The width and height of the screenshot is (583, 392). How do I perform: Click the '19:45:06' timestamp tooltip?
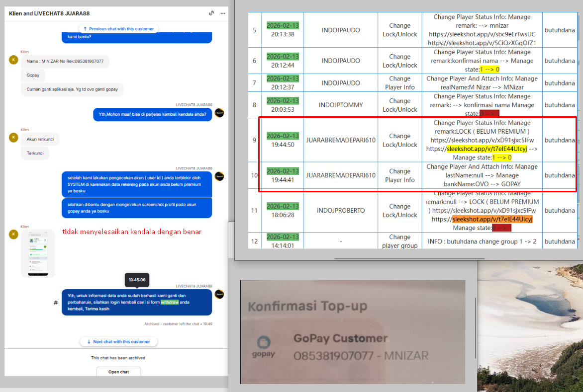click(137, 280)
